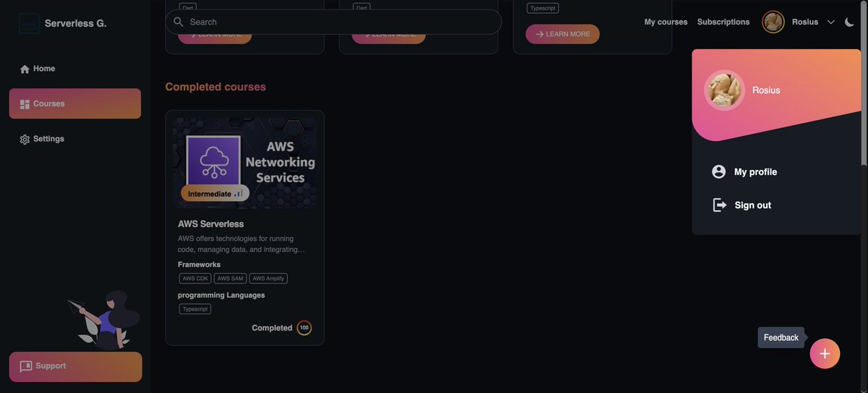
Task: Click the Completed courses heading
Action: click(216, 87)
